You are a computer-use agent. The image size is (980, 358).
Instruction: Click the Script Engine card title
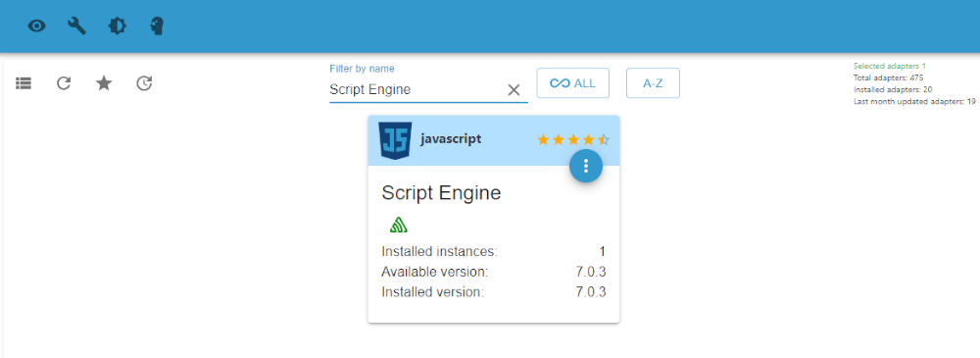point(441,193)
